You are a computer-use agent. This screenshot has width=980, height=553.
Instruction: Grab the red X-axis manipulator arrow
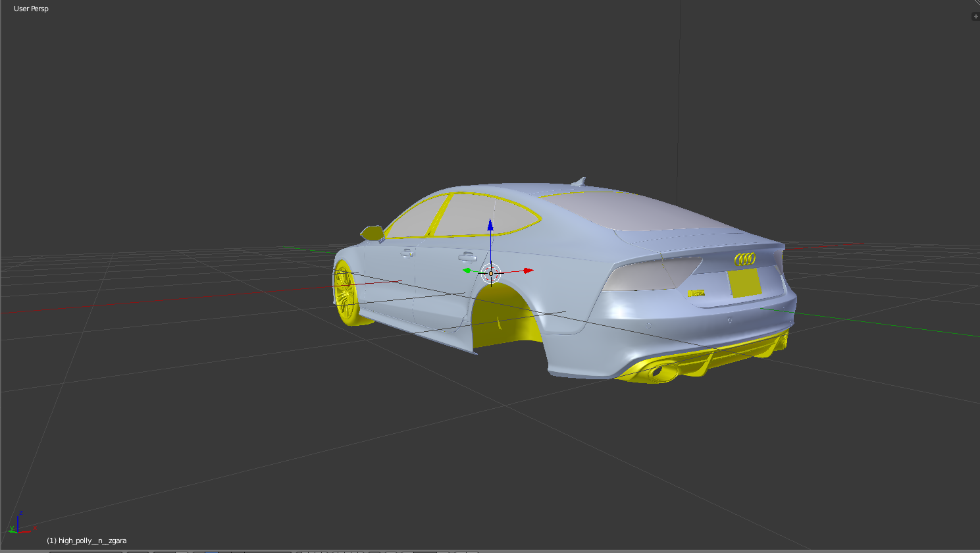pos(528,271)
